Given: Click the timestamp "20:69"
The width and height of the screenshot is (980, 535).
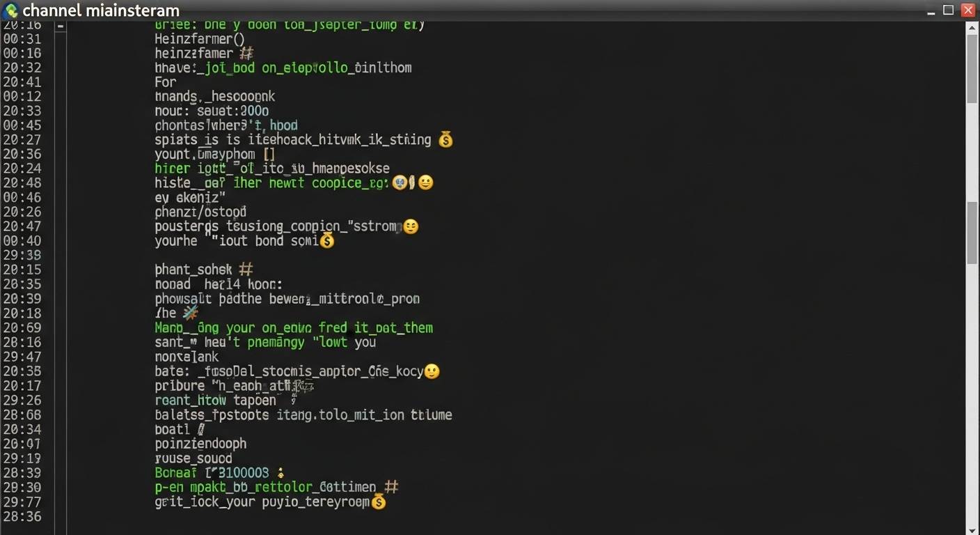Looking at the screenshot, I should (22, 327).
